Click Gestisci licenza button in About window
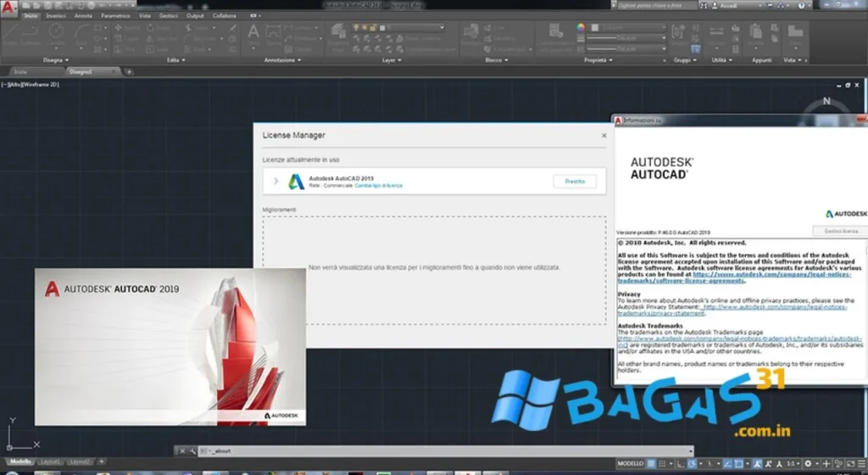The image size is (868, 475). tap(841, 231)
